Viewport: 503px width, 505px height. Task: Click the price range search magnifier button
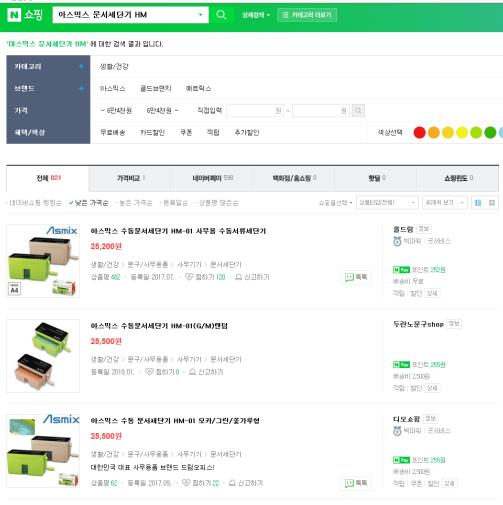358,111
